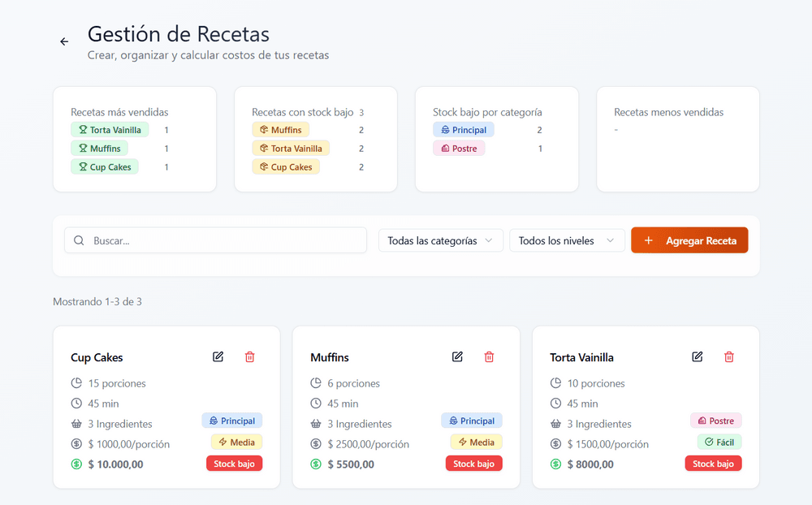The width and height of the screenshot is (812, 505).
Task: Click the Media badge on Muffins card
Action: pos(476,442)
